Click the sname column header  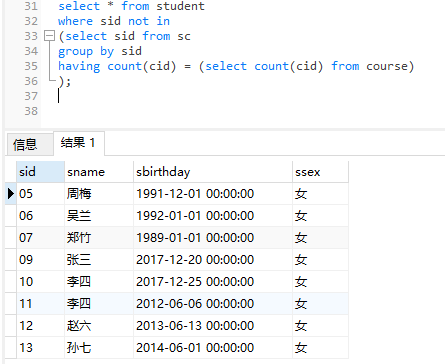pyautogui.click(x=99, y=172)
